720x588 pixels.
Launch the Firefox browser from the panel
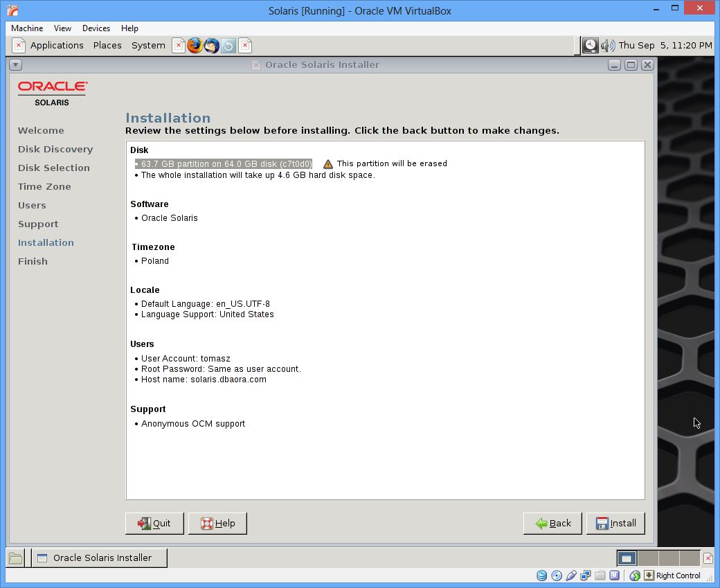[x=195, y=46]
